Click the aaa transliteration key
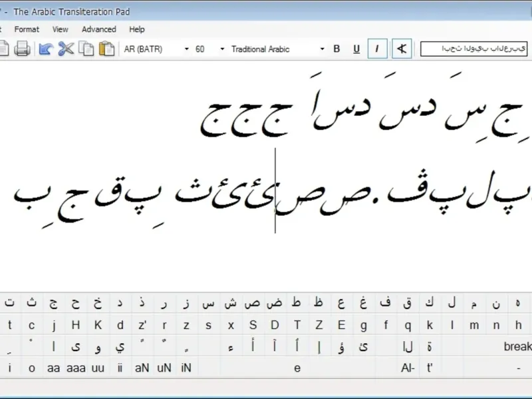The height and width of the screenshot is (399, 532). [x=76, y=368]
